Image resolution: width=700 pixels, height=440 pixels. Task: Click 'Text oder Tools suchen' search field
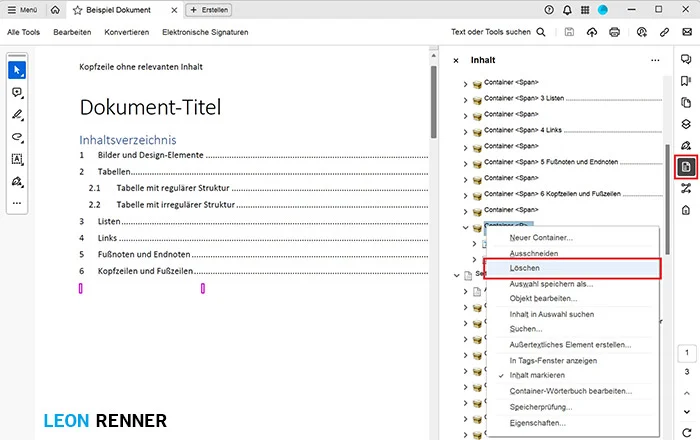(x=498, y=32)
